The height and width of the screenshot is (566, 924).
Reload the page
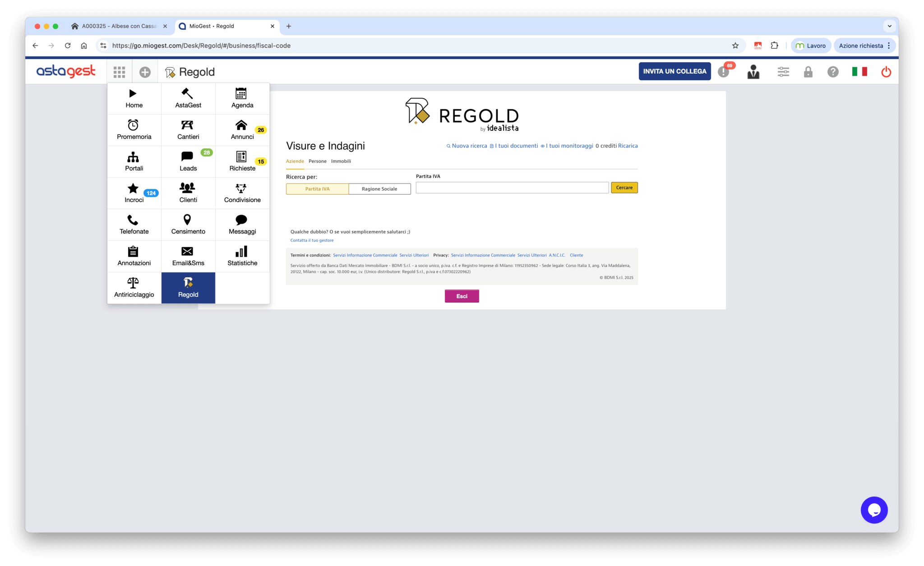pos(68,46)
